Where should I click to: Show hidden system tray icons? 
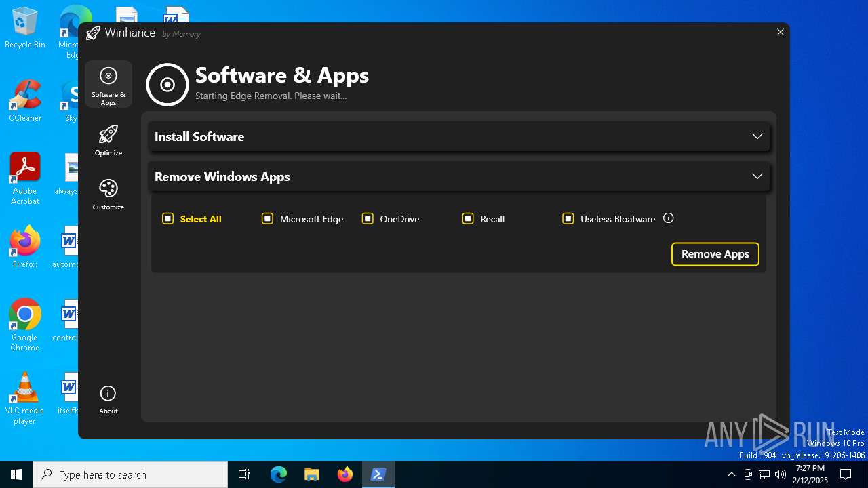click(x=731, y=474)
